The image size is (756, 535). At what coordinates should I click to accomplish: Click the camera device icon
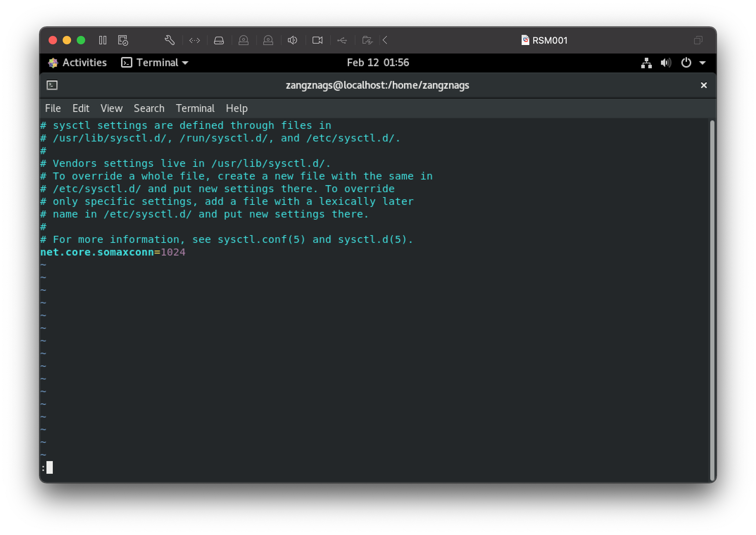(317, 40)
